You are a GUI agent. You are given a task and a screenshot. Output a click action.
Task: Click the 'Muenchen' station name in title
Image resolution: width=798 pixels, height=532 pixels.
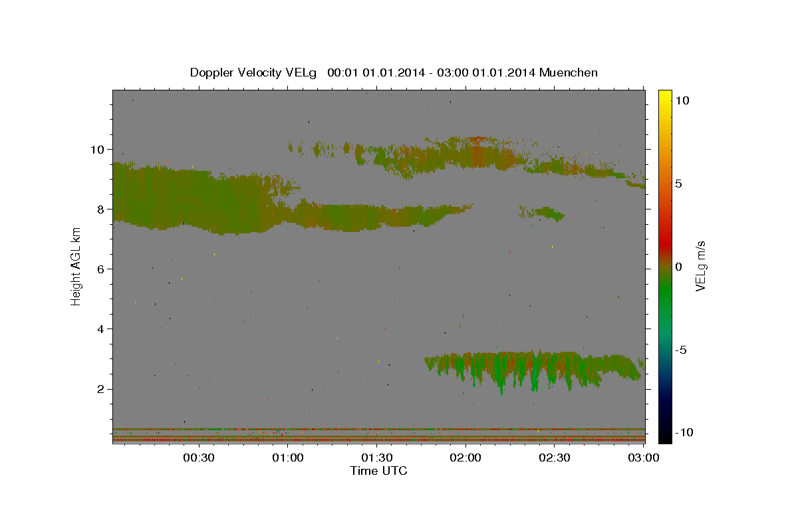tap(569, 72)
